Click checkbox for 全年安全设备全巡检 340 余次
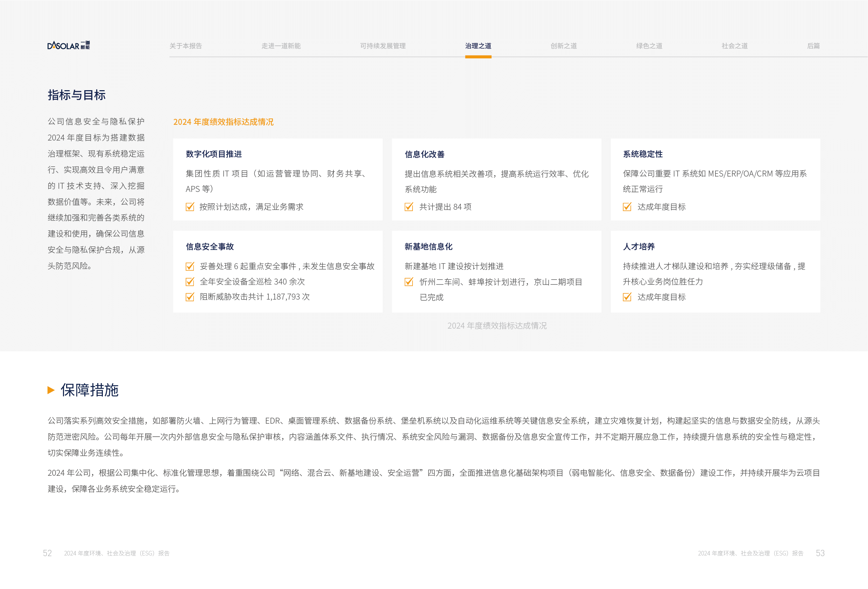 click(190, 281)
